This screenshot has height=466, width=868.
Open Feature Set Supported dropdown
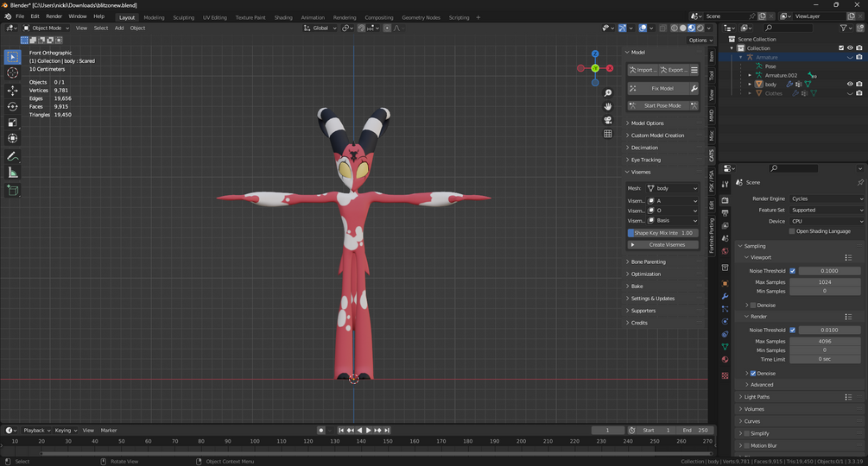coord(827,210)
